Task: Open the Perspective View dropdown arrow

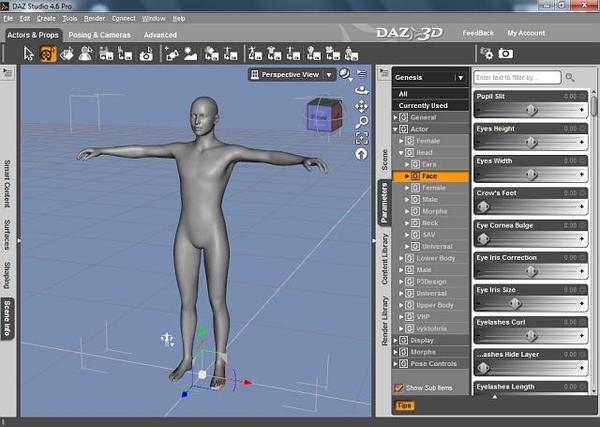Action: (x=329, y=75)
